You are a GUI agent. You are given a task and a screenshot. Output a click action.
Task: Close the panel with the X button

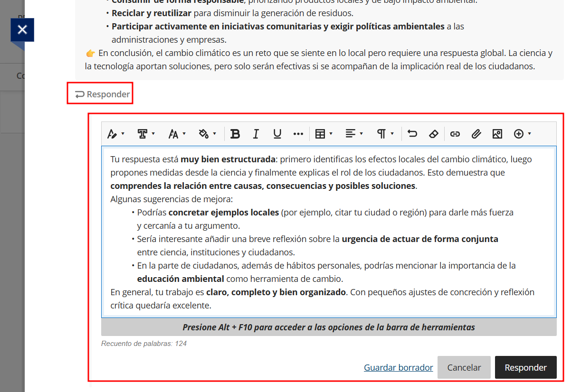pos(22,30)
